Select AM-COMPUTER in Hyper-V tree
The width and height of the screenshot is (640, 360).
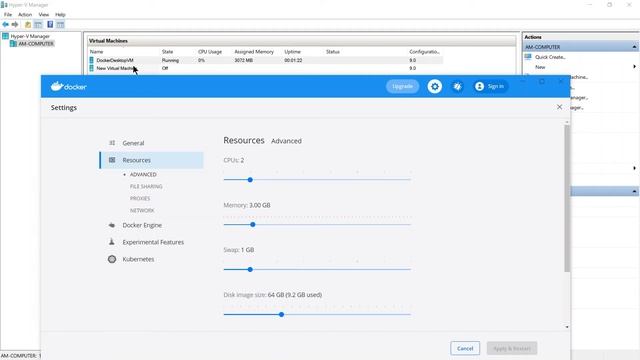click(x=36, y=44)
